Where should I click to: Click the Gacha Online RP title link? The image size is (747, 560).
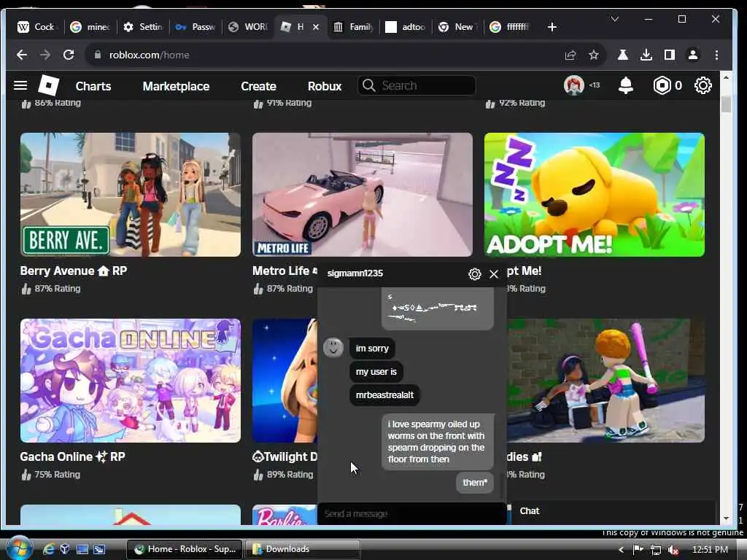click(x=72, y=456)
